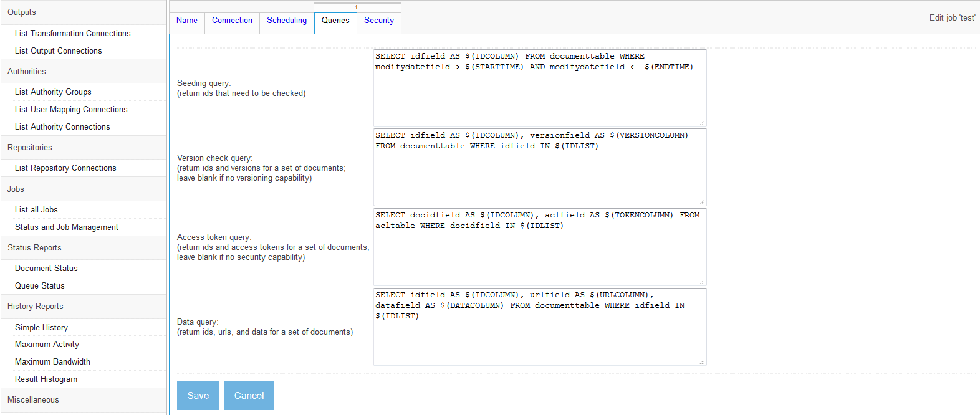Select List all Jobs link
The width and height of the screenshot is (980, 415).
click(36, 210)
